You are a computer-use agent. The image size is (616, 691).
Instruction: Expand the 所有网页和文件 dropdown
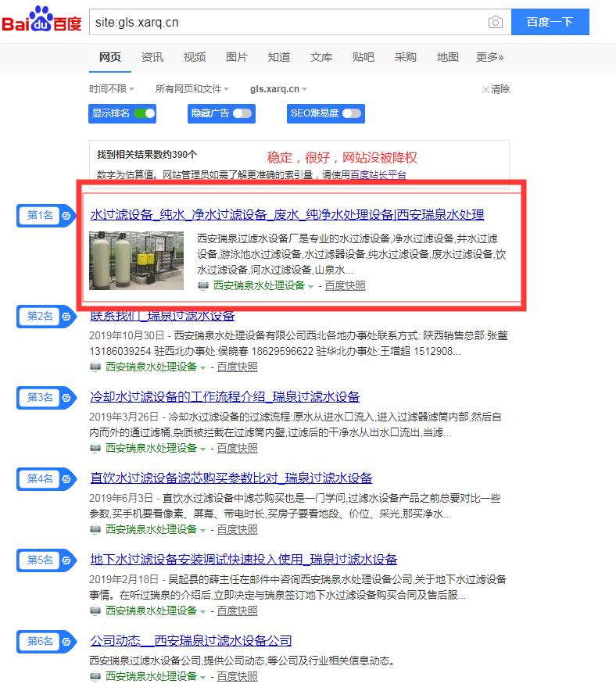click(x=192, y=89)
